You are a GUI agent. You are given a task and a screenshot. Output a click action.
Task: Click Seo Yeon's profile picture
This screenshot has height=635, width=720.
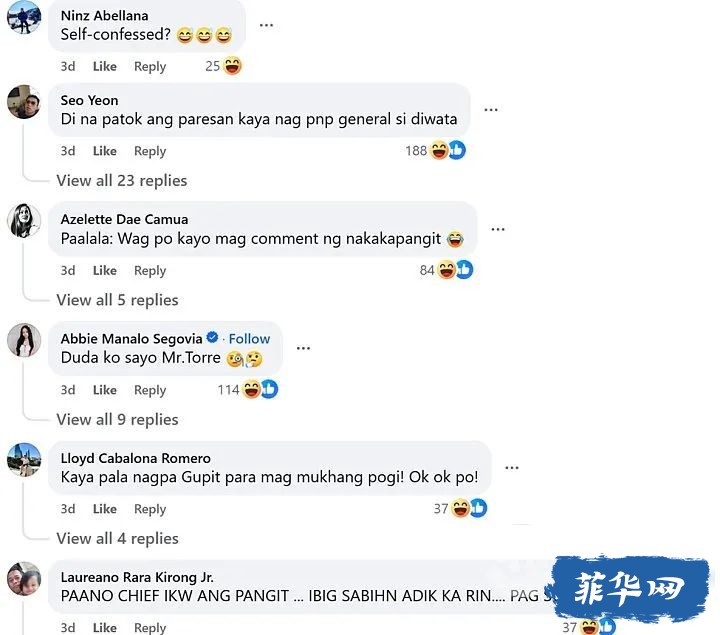click(x=24, y=102)
